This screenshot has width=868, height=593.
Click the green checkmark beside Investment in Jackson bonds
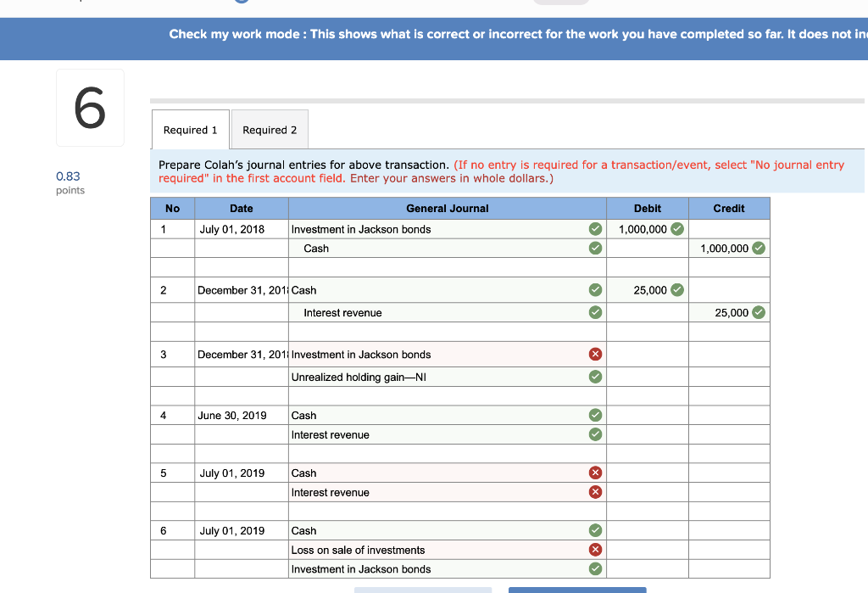coord(595,229)
